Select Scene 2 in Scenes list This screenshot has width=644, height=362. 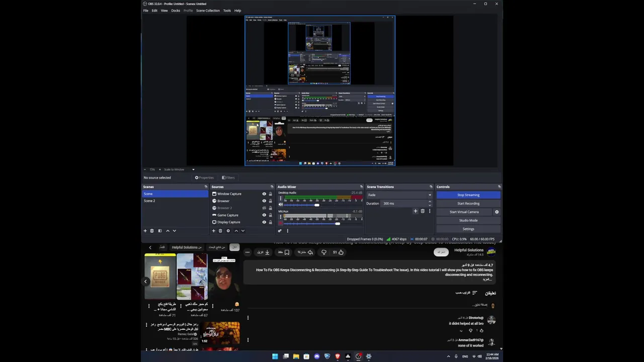pos(175,201)
